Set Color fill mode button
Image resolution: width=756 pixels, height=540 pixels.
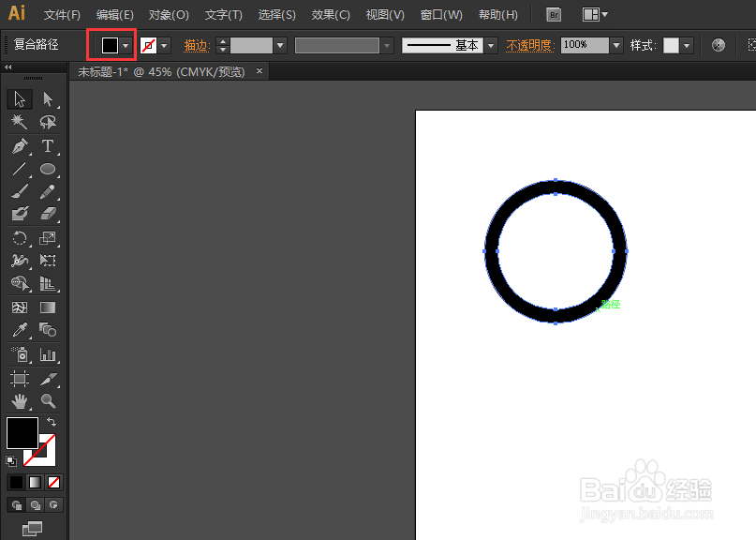(x=16, y=482)
